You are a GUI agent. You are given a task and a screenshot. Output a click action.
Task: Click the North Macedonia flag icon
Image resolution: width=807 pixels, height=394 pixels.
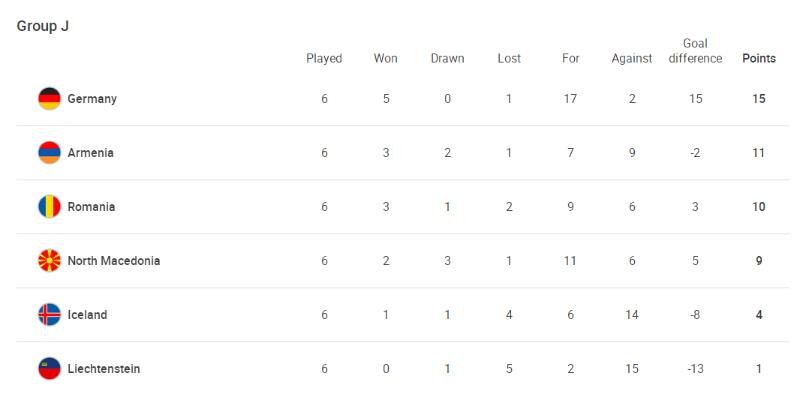tap(49, 261)
